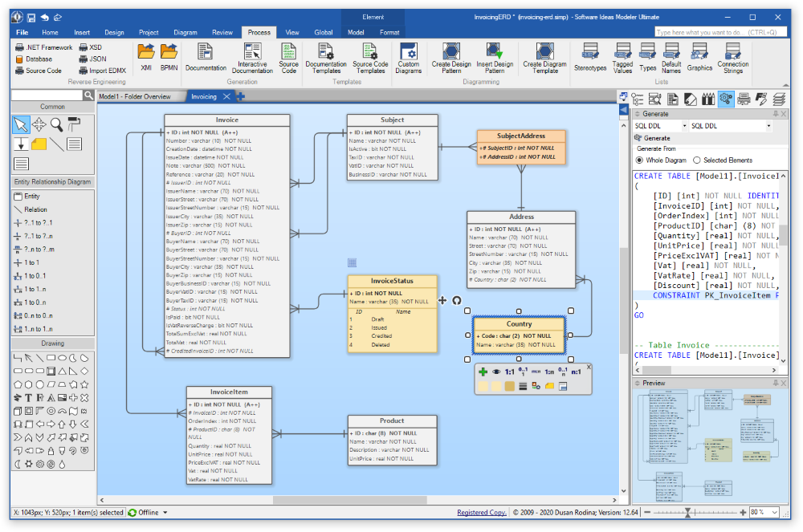Click green plus on Country context toolbar

pos(483,372)
